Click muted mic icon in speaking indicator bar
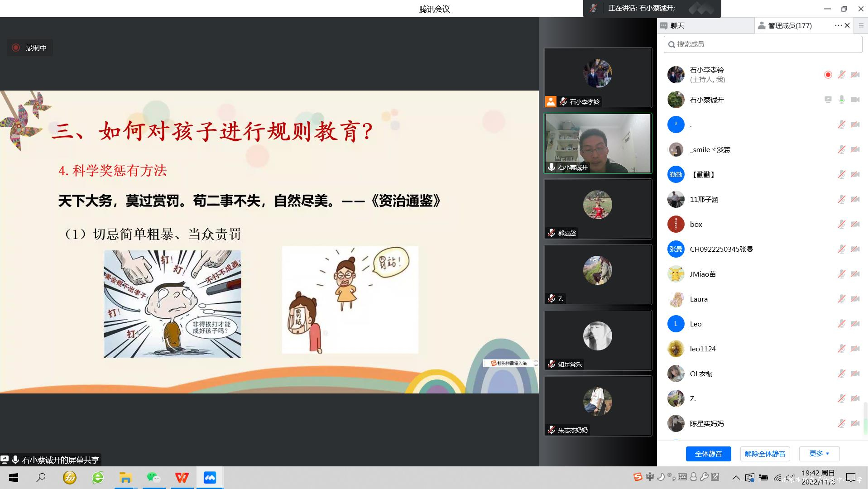 click(x=593, y=8)
